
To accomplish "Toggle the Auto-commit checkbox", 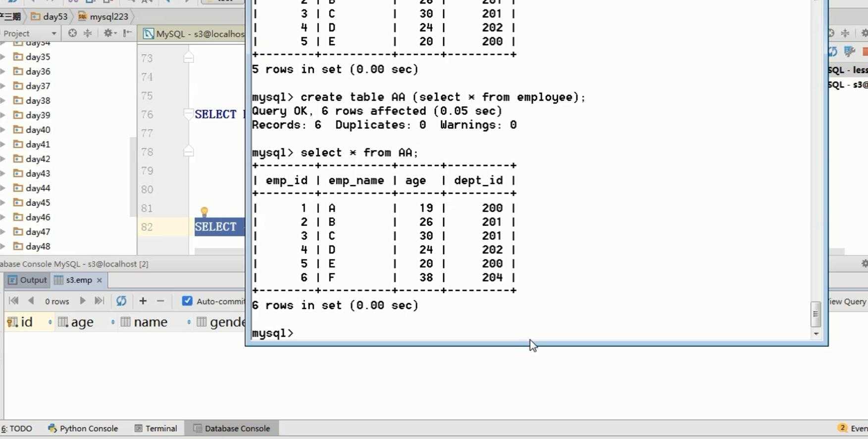I will (187, 301).
